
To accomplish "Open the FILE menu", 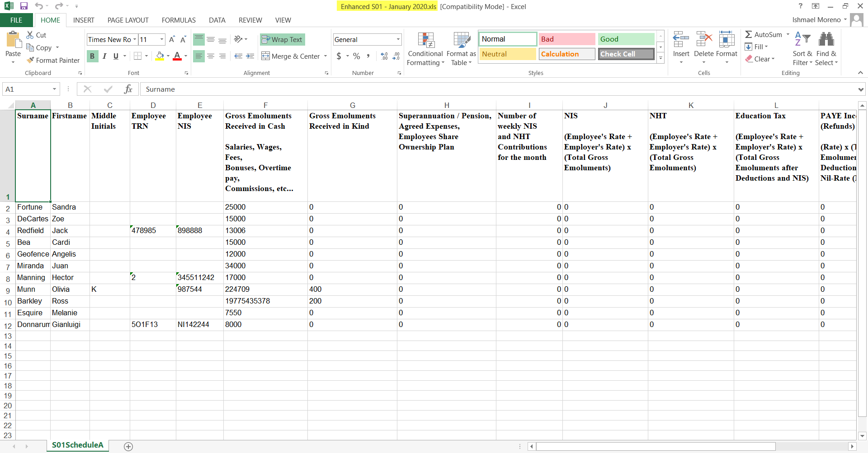I will coord(16,20).
